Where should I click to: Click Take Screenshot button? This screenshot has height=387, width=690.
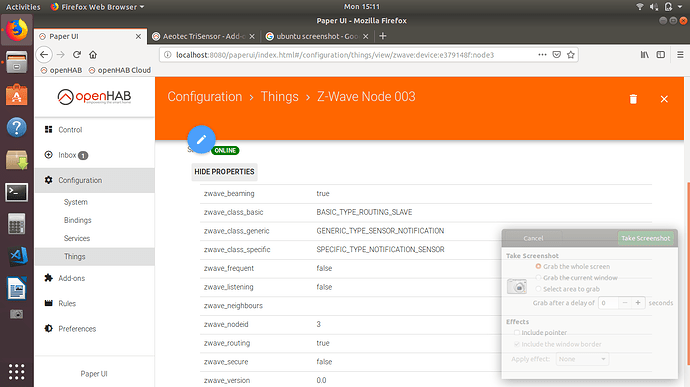pos(646,238)
